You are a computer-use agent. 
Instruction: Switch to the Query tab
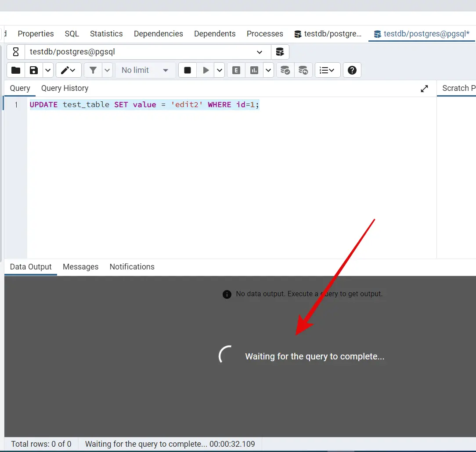20,88
